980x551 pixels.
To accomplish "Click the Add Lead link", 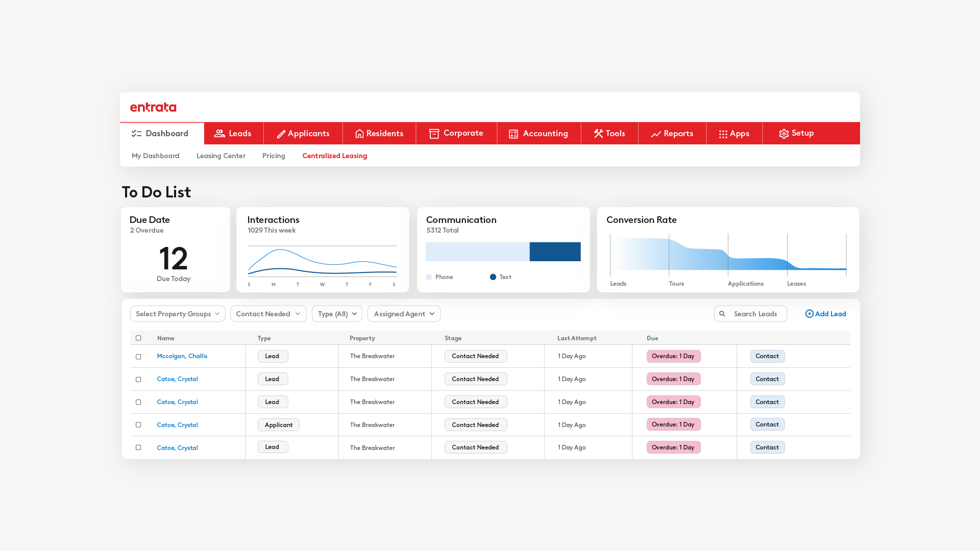I will click(x=825, y=314).
